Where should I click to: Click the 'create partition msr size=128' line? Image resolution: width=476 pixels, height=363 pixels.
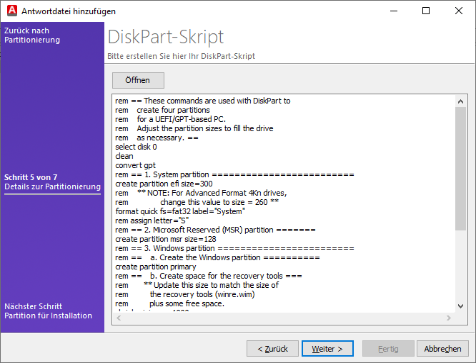[166, 239]
